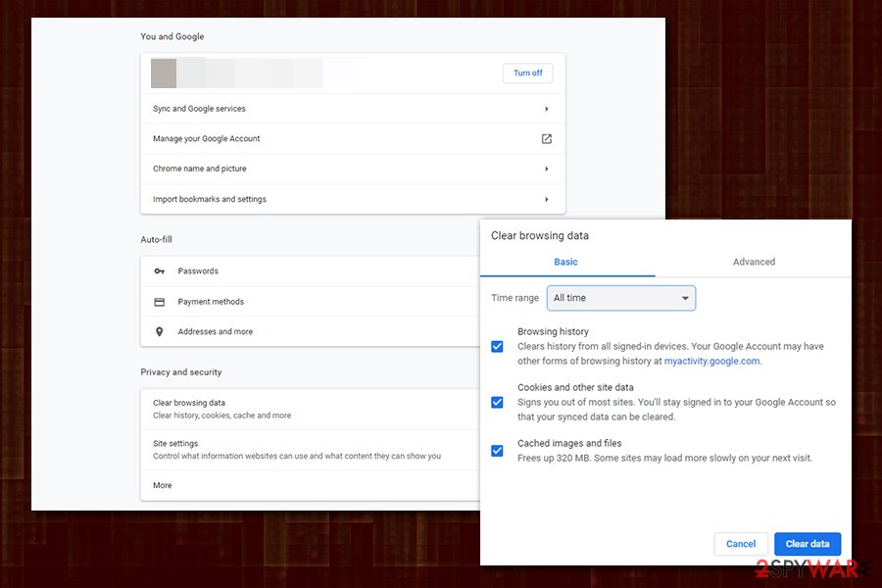The height and width of the screenshot is (588, 882).
Task: Click the You and Google heading
Action: [x=172, y=36]
